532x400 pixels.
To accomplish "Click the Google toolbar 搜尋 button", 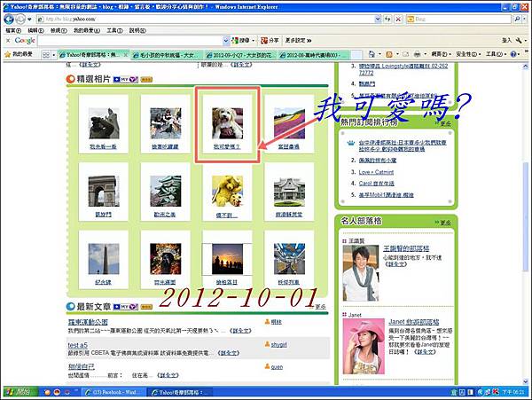I will click(242, 41).
